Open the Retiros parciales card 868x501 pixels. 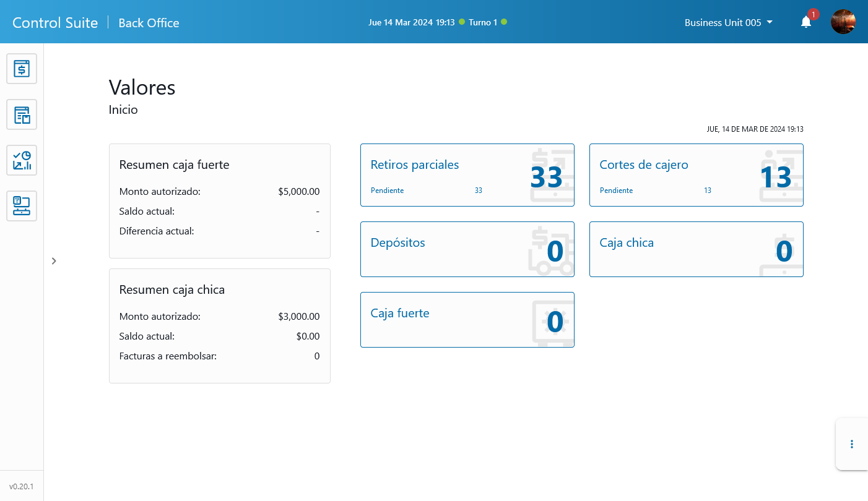pos(467,175)
